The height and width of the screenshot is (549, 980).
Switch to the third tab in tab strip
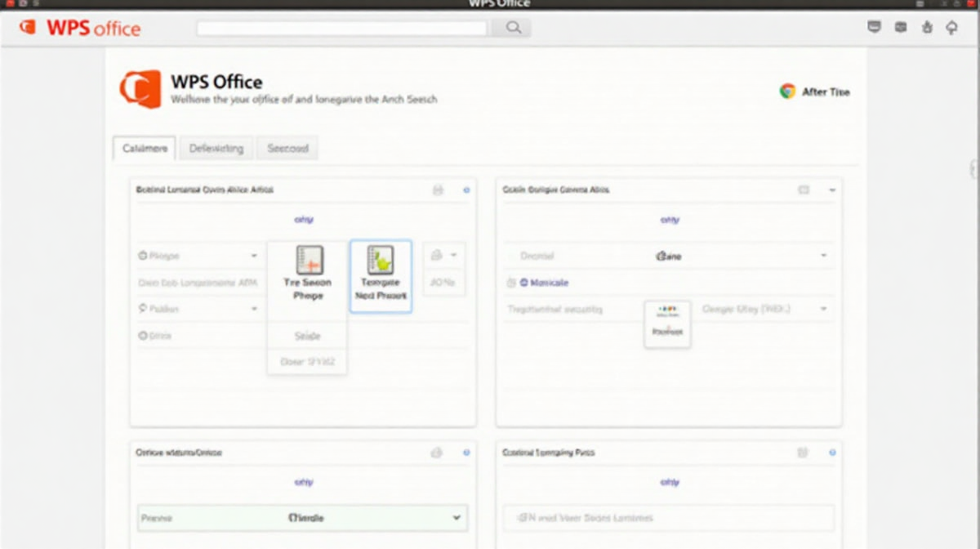pyautogui.click(x=287, y=149)
